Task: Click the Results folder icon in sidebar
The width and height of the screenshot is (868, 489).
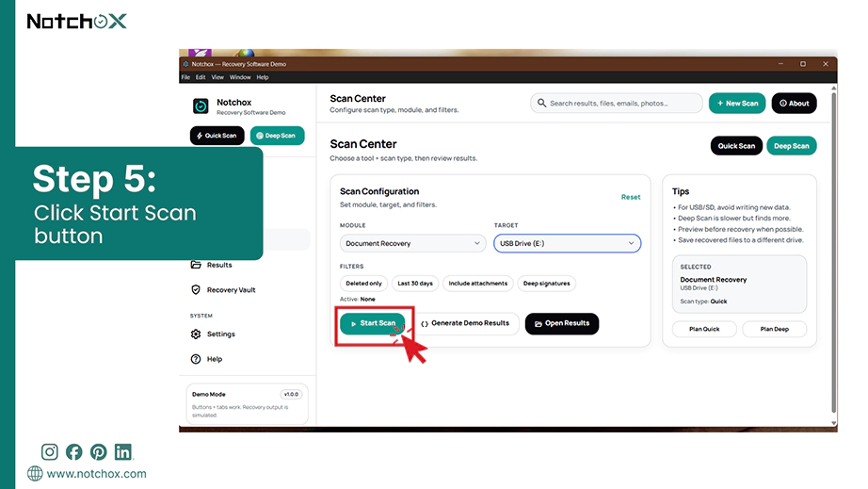Action: point(196,265)
